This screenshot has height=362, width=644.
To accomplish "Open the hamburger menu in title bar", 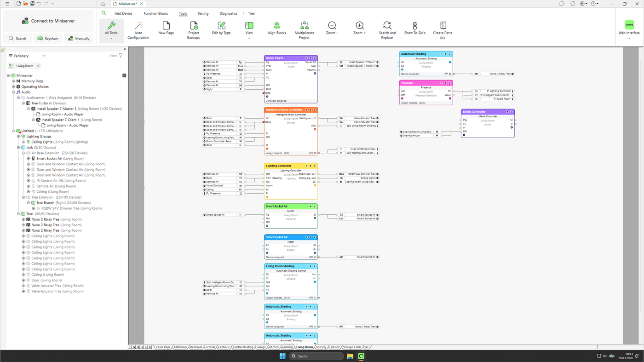I will pos(7,4).
